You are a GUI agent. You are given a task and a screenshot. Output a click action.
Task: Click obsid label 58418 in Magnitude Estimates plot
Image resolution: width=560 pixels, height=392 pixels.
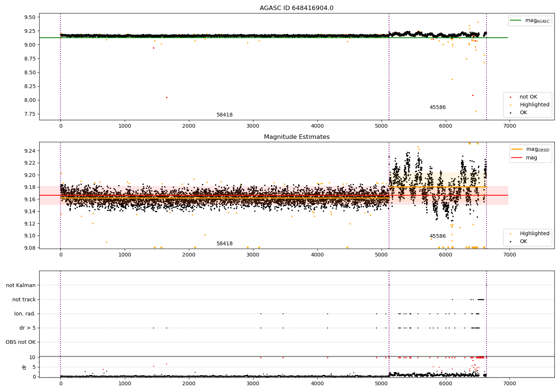coord(224,244)
